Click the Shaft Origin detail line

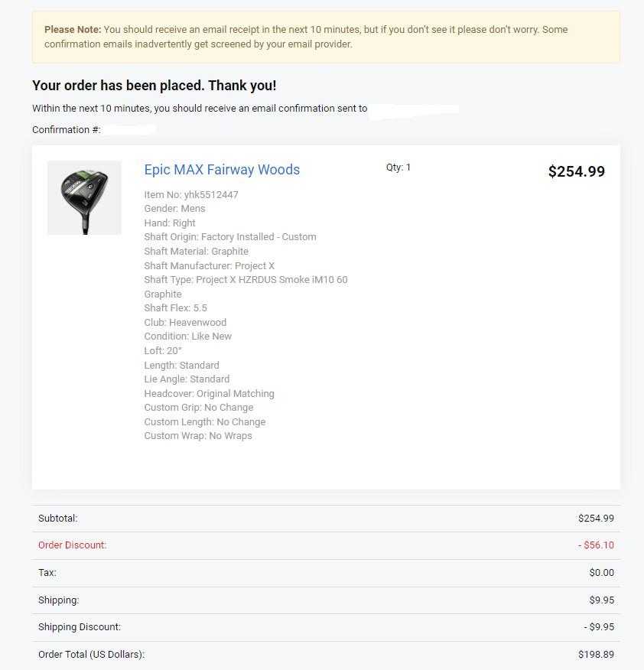(x=230, y=237)
